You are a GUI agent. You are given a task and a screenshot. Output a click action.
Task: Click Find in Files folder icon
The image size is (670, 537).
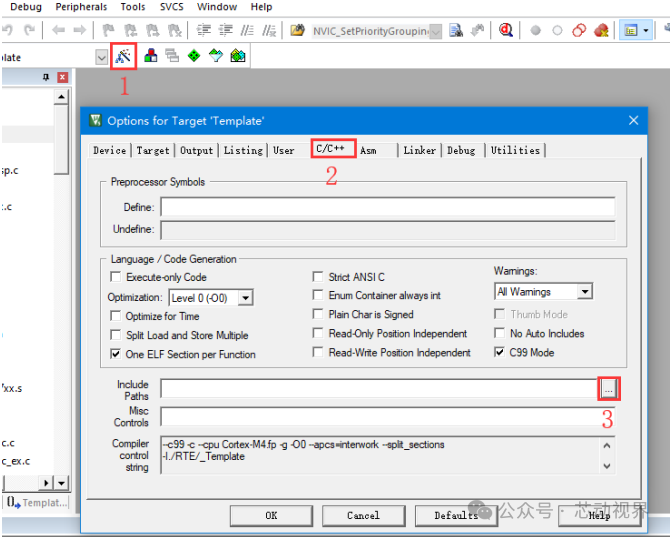click(298, 30)
